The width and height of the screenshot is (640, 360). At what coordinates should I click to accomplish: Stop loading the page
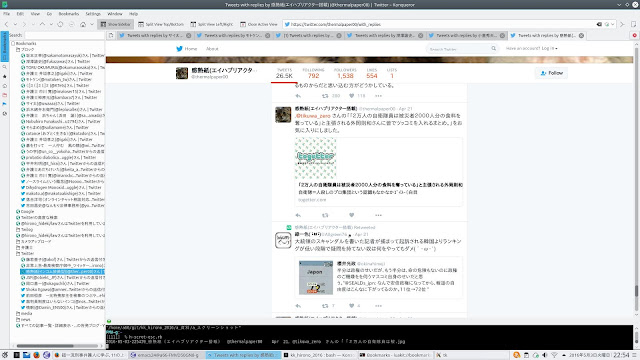point(71,24)
